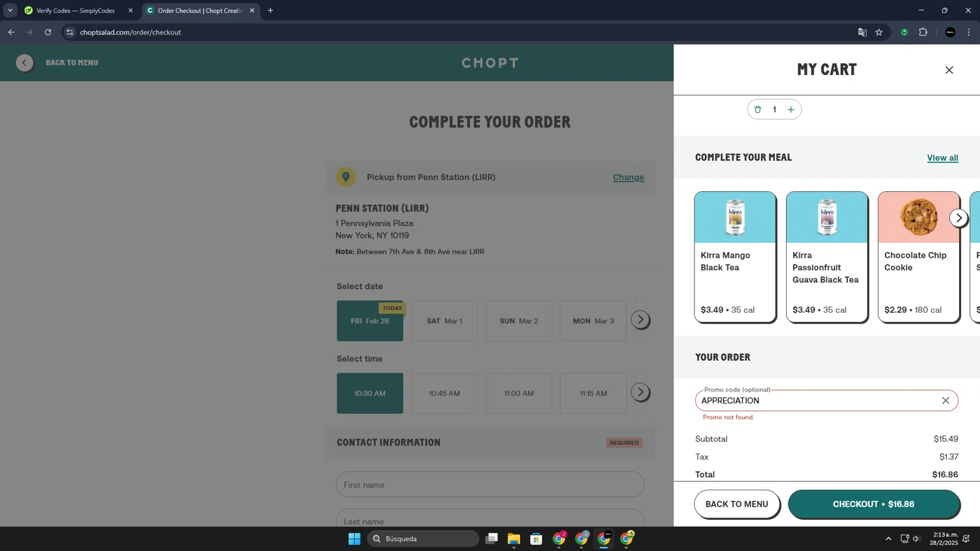Open Task View on taskbar
The height and width of the screenshot is (551, 980).
point(491,539)
